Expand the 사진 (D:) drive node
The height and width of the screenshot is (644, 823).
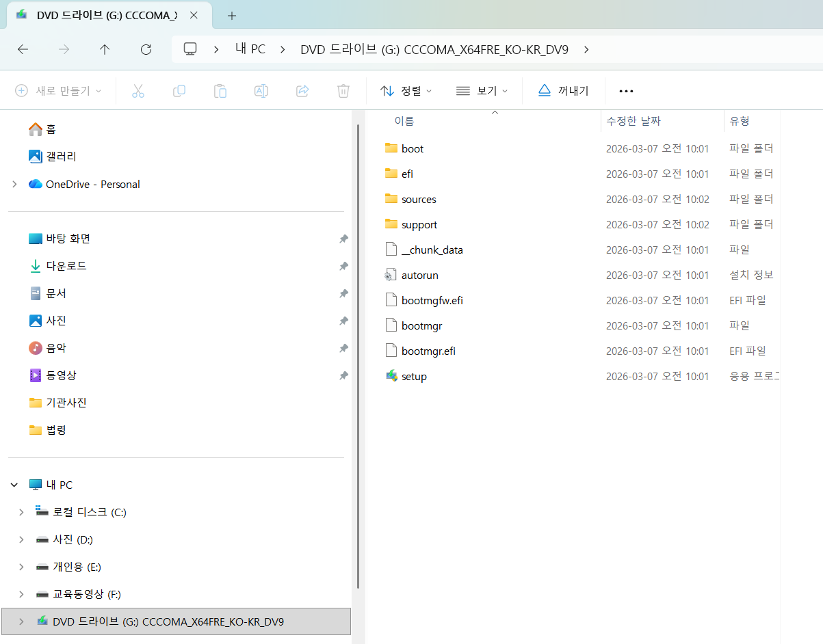tap(21, 539)
